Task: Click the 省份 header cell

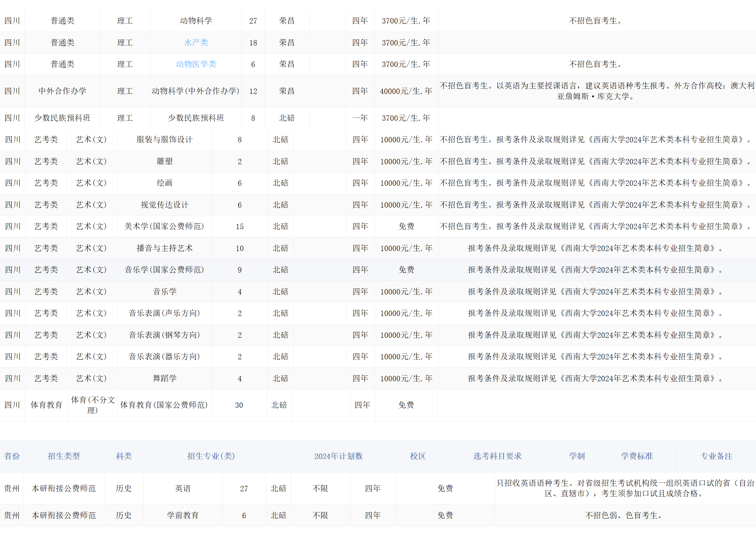Action: coord(12,456)
